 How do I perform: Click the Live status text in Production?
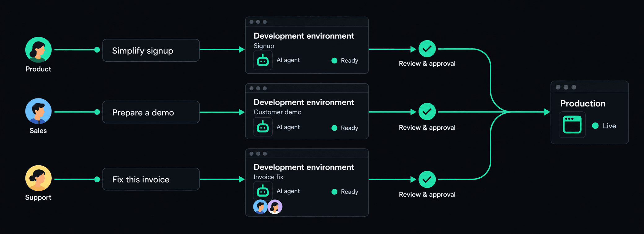[609, 126]
